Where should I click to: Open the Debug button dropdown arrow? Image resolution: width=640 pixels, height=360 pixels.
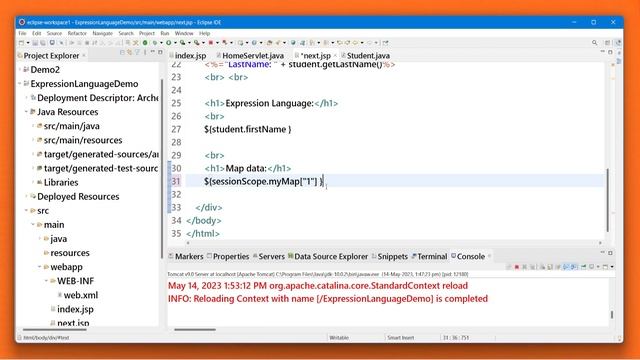(161, 43)
